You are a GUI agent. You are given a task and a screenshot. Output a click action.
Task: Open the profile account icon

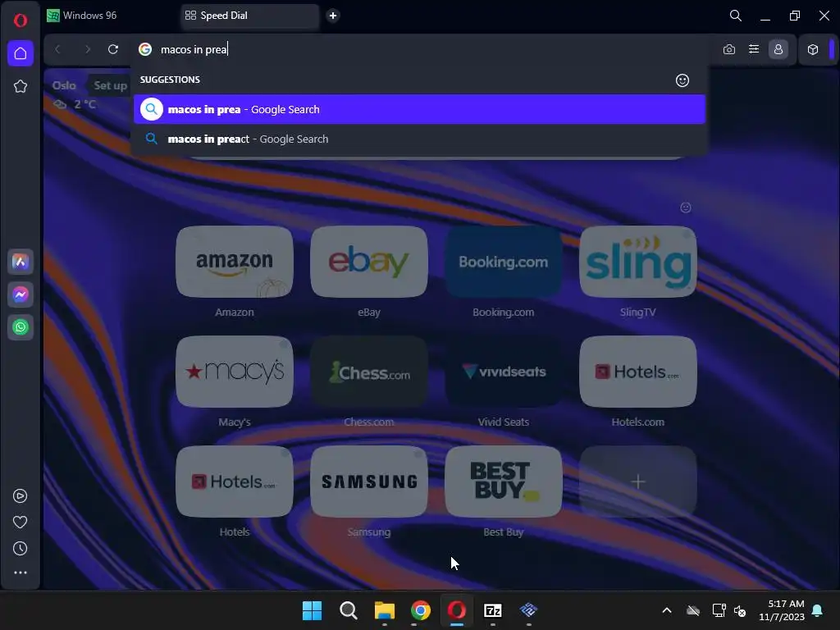click(x=778, y=49)
